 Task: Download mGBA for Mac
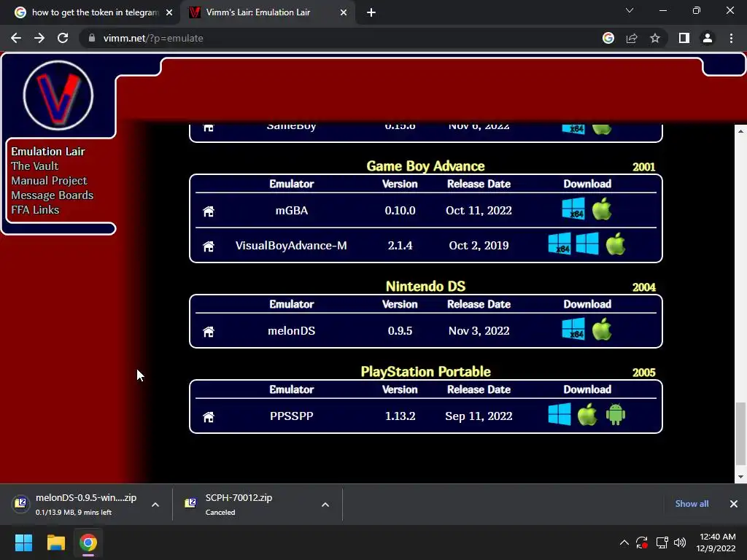click(602, 209)
